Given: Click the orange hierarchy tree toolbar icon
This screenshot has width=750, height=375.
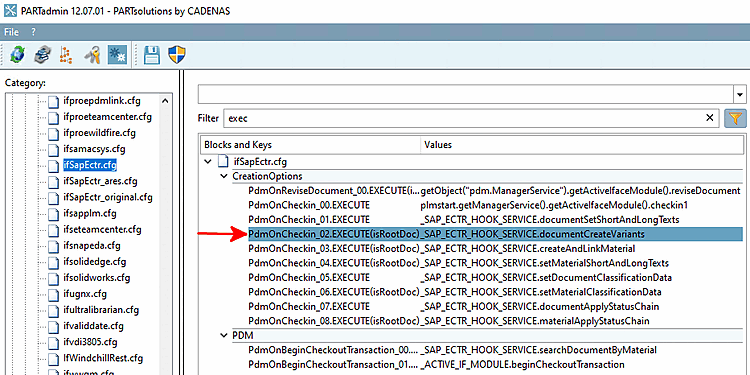Looking at the screenshot, I should pos(66,55).
